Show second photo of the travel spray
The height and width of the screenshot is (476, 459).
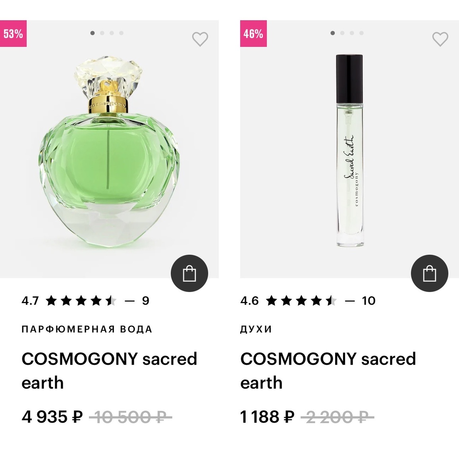pos(342,33)
